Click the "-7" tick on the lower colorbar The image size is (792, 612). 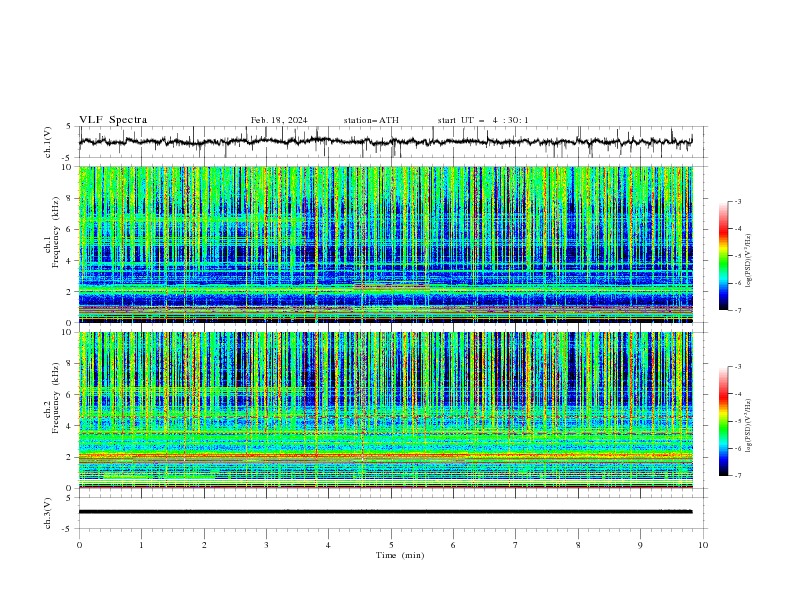pyautogui.click(x=737, y=476)
